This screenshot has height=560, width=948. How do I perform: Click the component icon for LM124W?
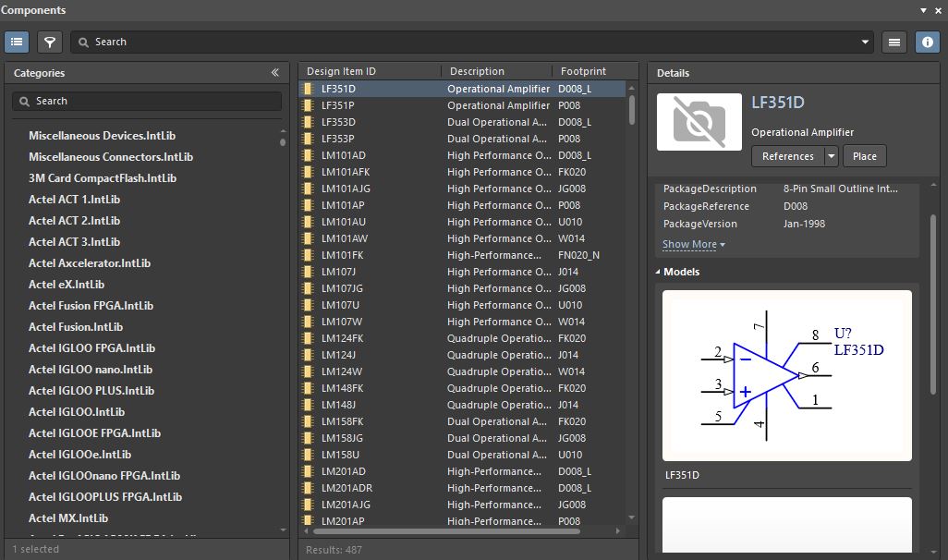click(308, 371)
